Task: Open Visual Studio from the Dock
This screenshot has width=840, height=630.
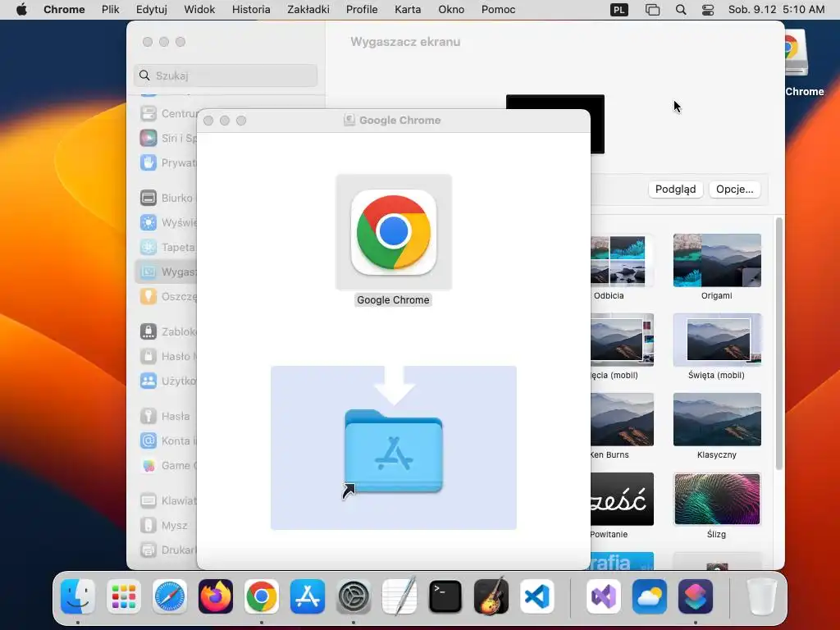Action: [604, 596]
